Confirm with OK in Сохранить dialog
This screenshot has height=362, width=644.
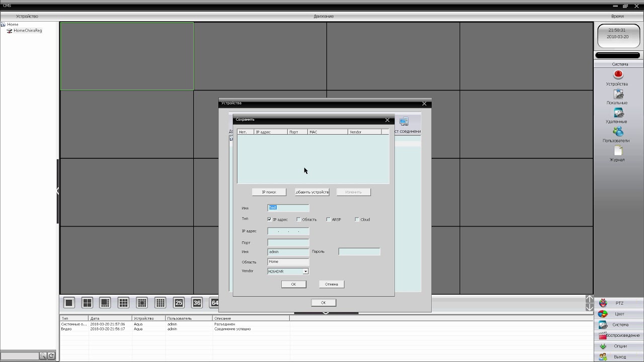click(293, 284)
